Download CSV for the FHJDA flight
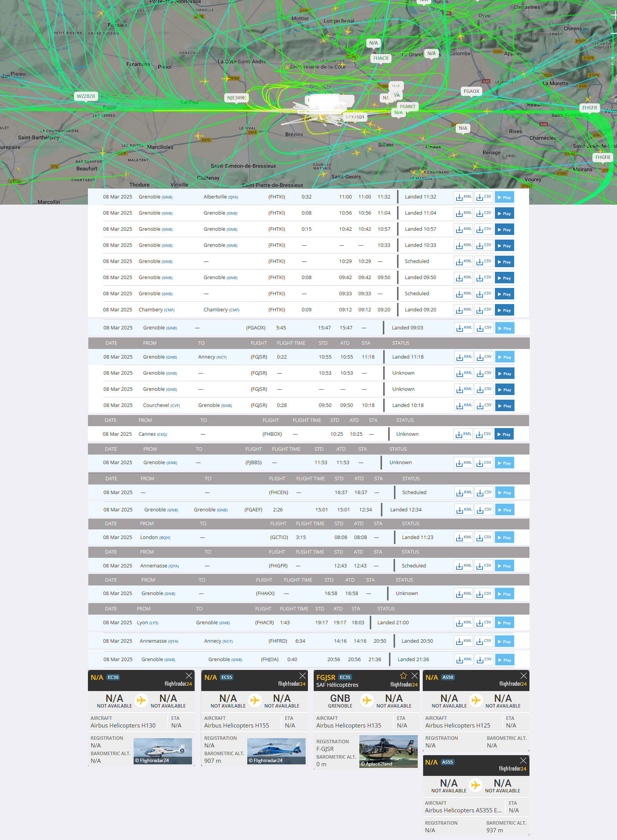Image resolution: width=617 pixels, height=840 pixels. 484,660
